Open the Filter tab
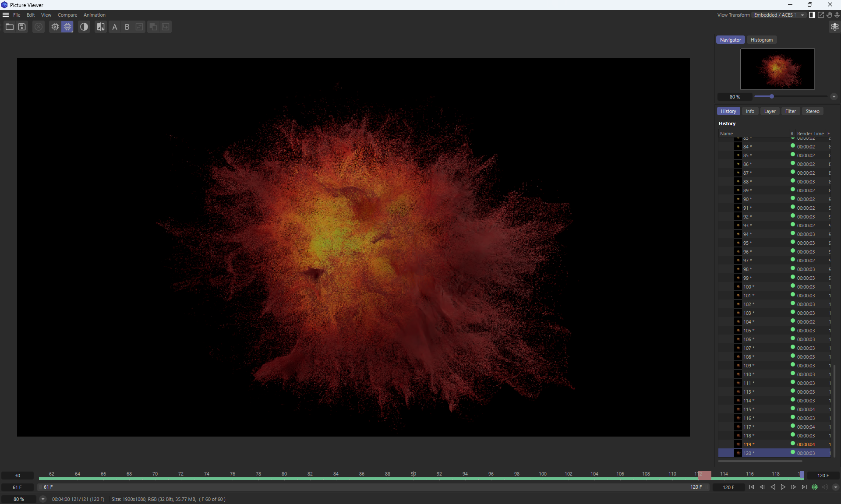The height and width of the screenshot is (504, 841). (790, 111)
